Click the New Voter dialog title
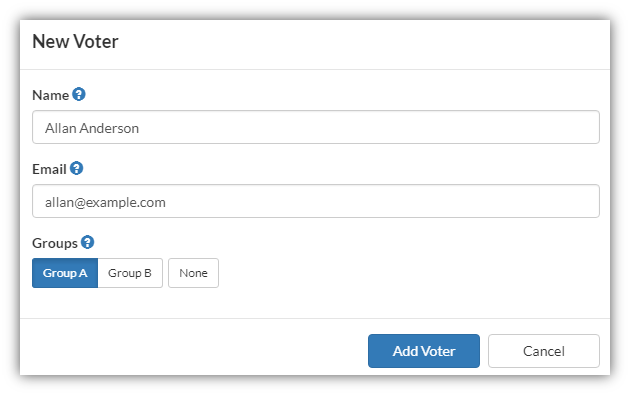This screenshot has height=395, width=630. [x=75, y=41]
